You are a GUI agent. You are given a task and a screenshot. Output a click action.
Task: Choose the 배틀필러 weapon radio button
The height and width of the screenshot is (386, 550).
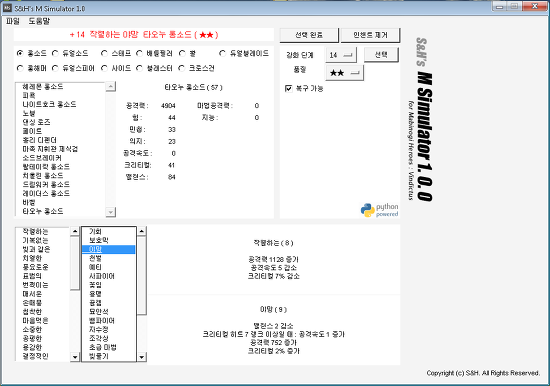tap(140, 53)
